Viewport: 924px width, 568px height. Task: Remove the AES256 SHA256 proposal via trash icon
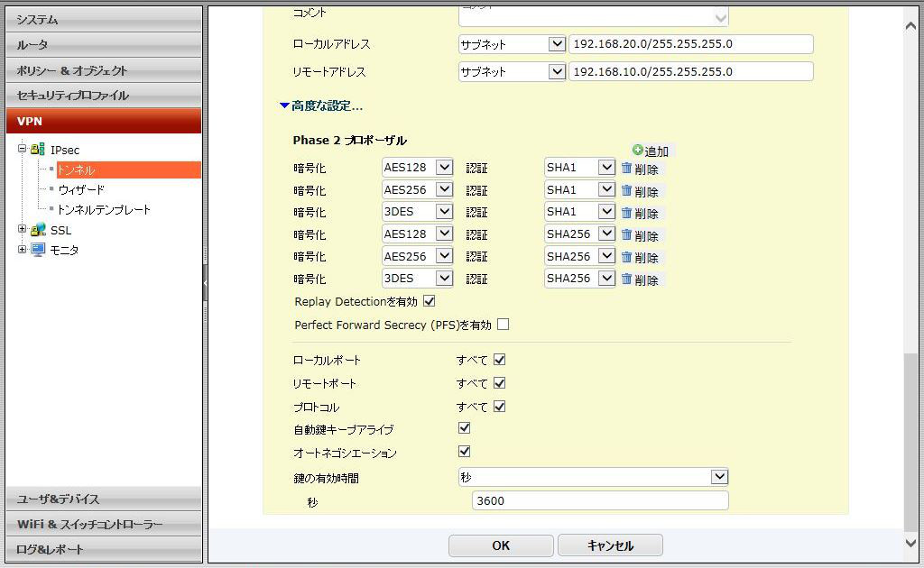[626, 257]
